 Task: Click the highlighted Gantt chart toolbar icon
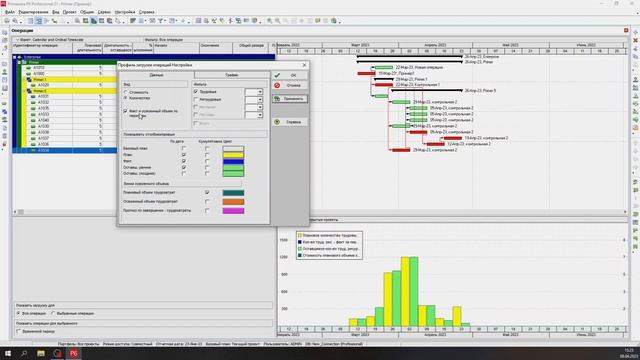[38, 21]
